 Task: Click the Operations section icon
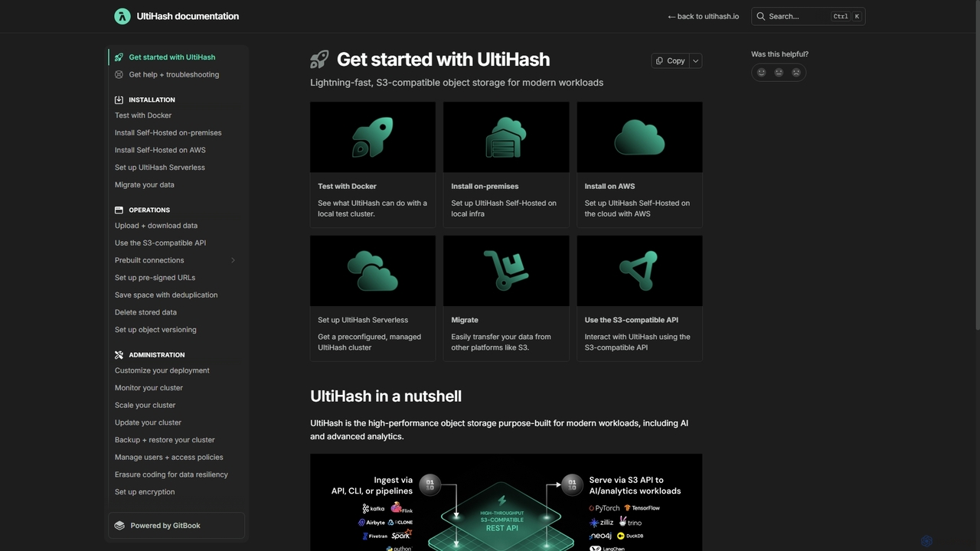point(119,210)
